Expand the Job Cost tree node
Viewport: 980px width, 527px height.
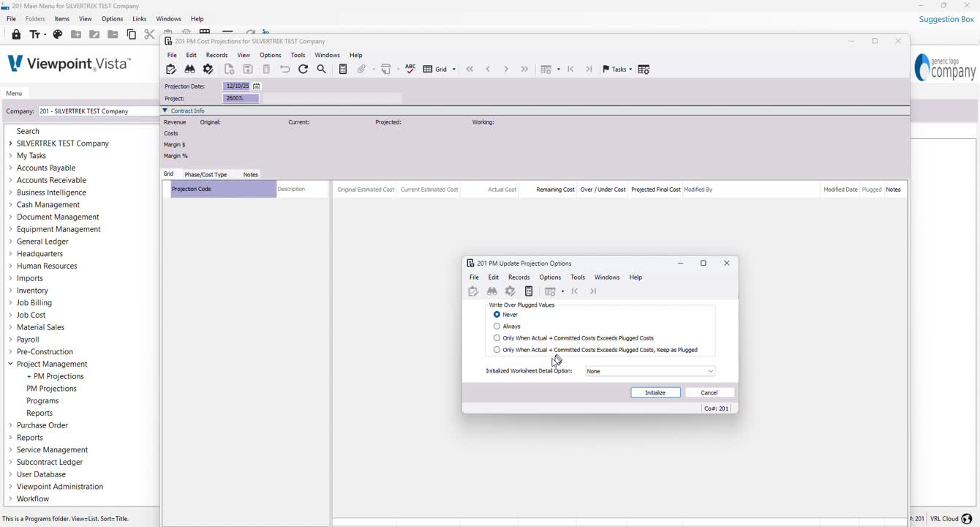click(x=10, y=315)
